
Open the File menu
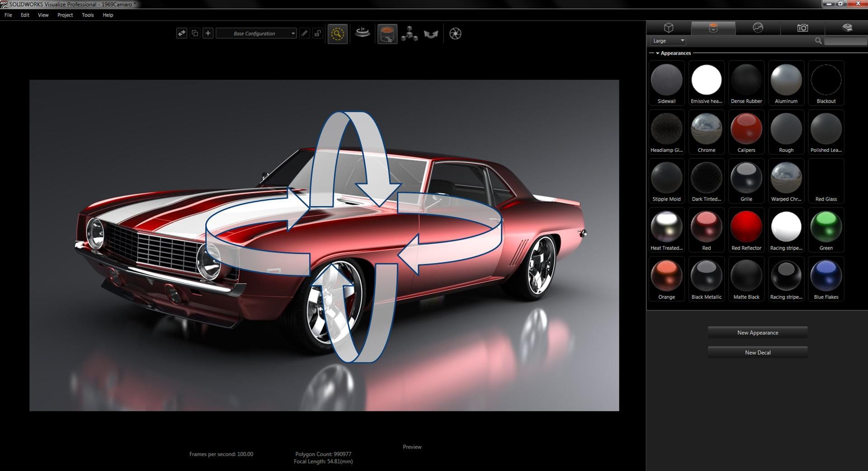click(x=8, y=15)
